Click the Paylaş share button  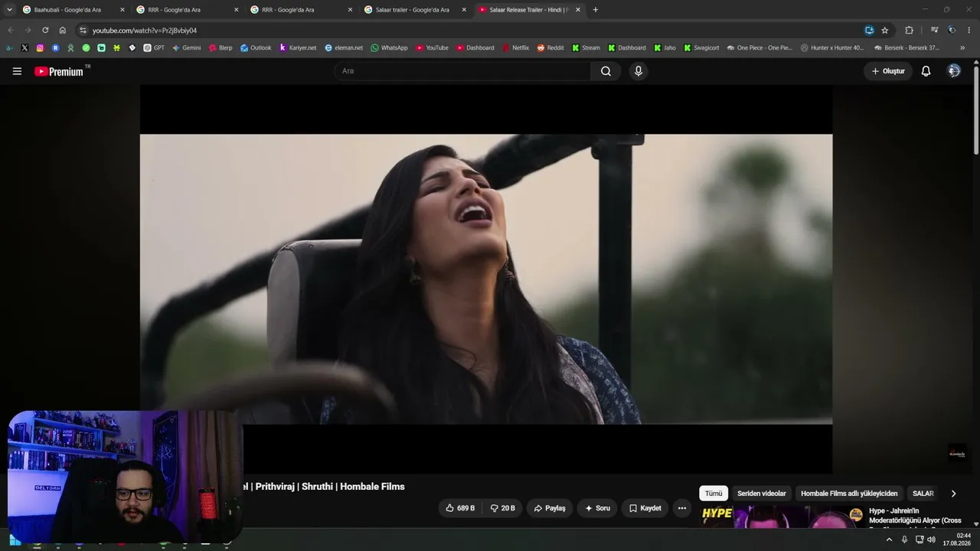pyautogui.click(x=550, y=508)
